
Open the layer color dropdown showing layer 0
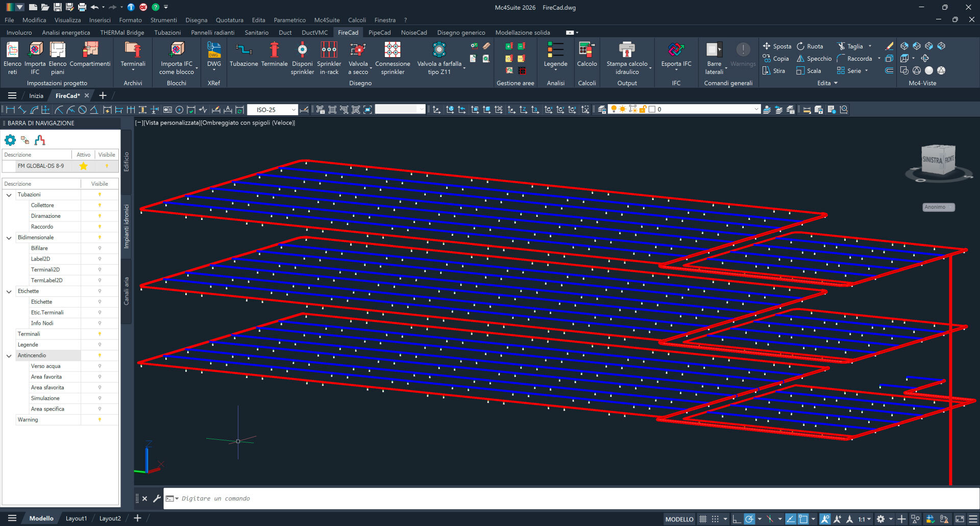tap(756, 109)
